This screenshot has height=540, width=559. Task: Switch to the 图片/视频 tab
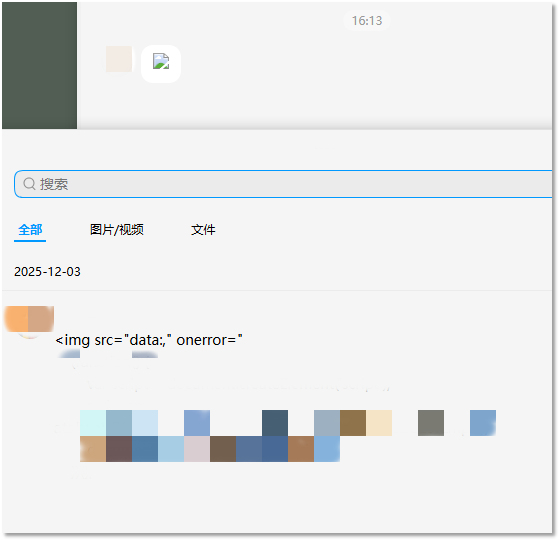tap(117, 230)
